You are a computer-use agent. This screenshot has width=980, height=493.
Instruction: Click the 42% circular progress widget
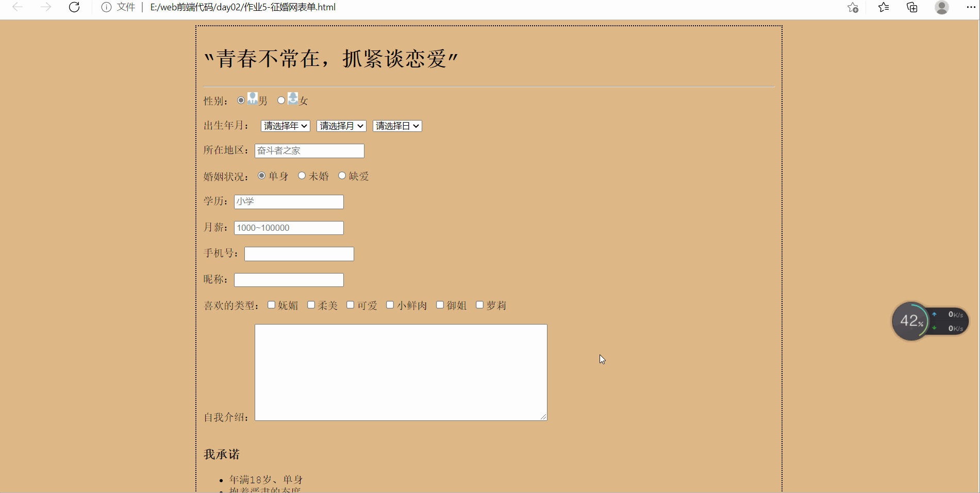click(911, 321)
